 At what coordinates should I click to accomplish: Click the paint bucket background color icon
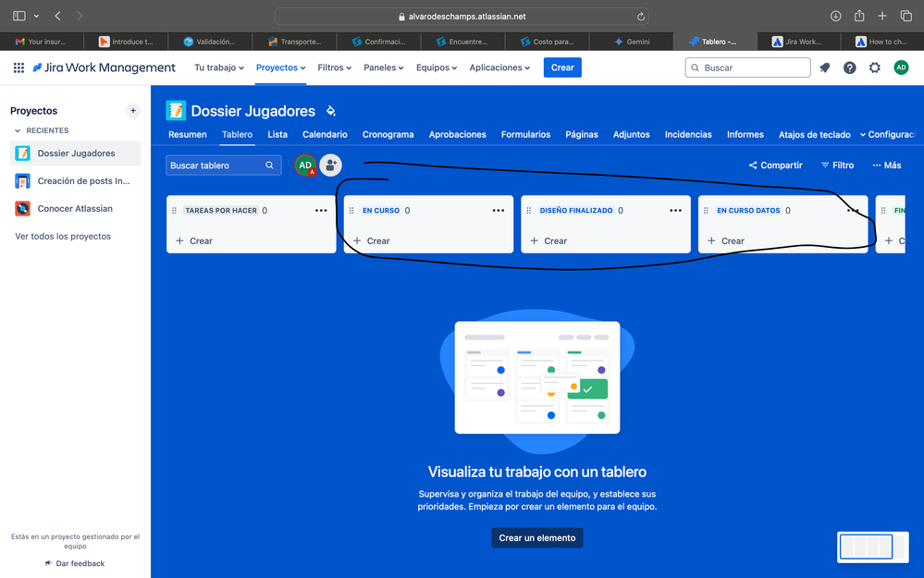[x=331, y=111]
